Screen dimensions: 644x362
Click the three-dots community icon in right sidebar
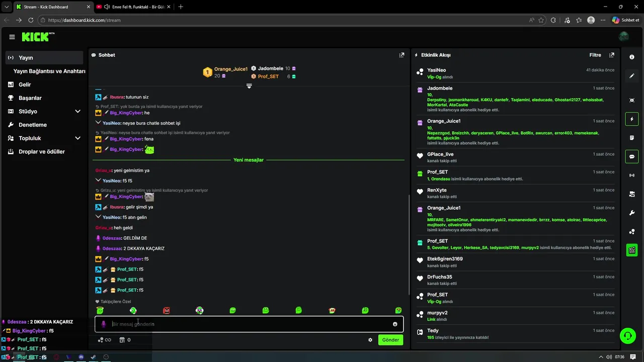(x=632, y=231)
